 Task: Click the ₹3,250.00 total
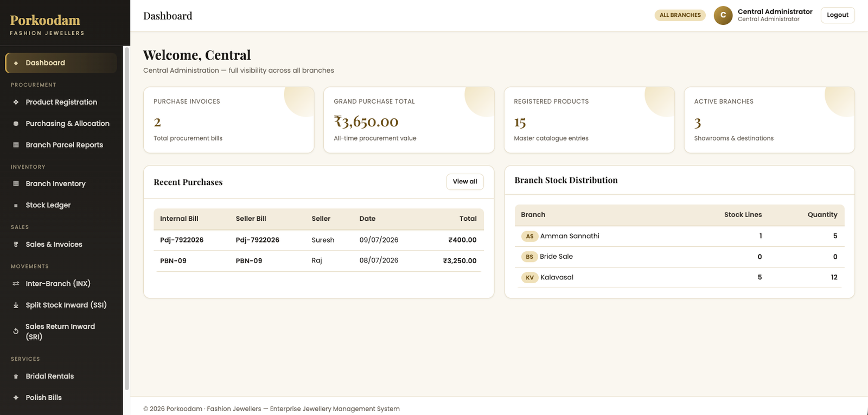point(459,261)
